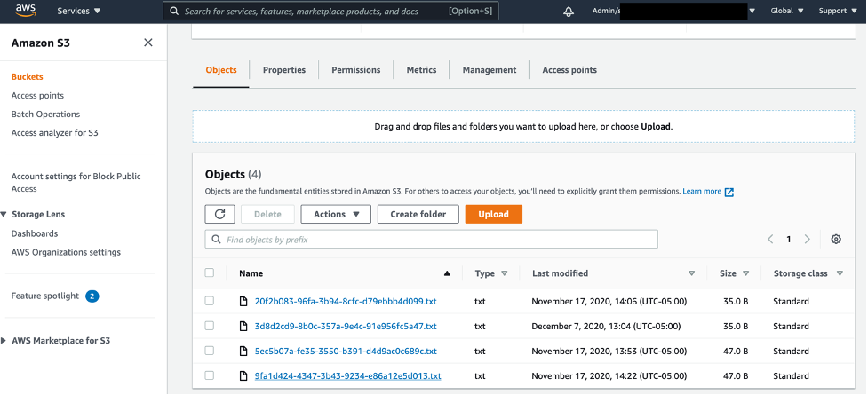Click the search magnifier in the top bar
The height and width of the screenshot is (395, 868).
[x=174, y=11]
